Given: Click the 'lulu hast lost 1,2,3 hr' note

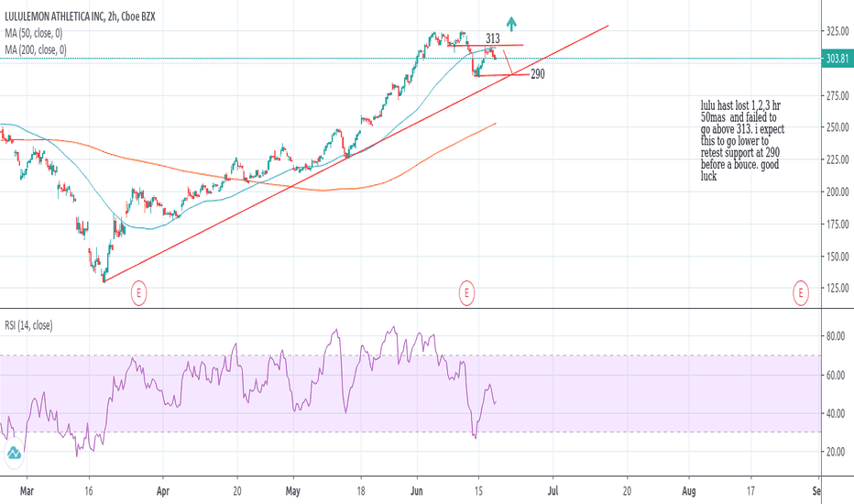Looking at the screenshot, I should click(x=742, y=140).
